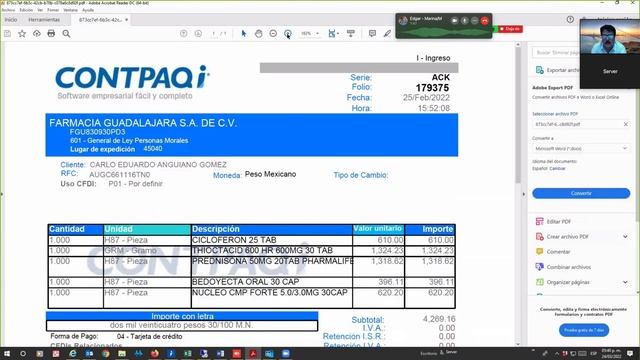Open Google Chrome from the taskbar
The width and height of the screenshot is (640, 360).
pyautogui.click(x=106, y=353)
